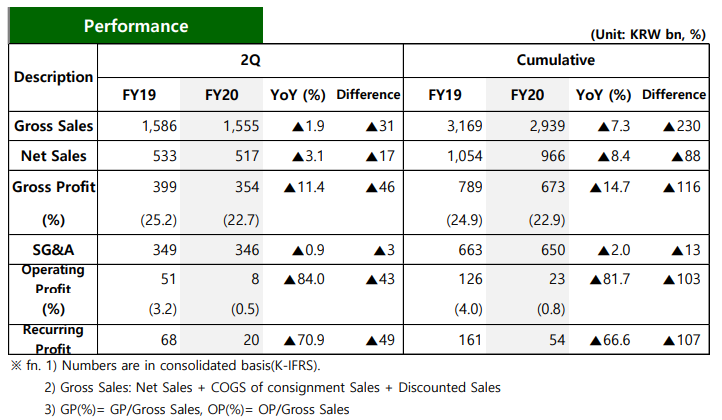The width and height of the screenshot is (722, 420).
Task: Click Cumulative FY19 Gross Sales value 3,169
Action: pyautogui.click(x=464, y=126)
